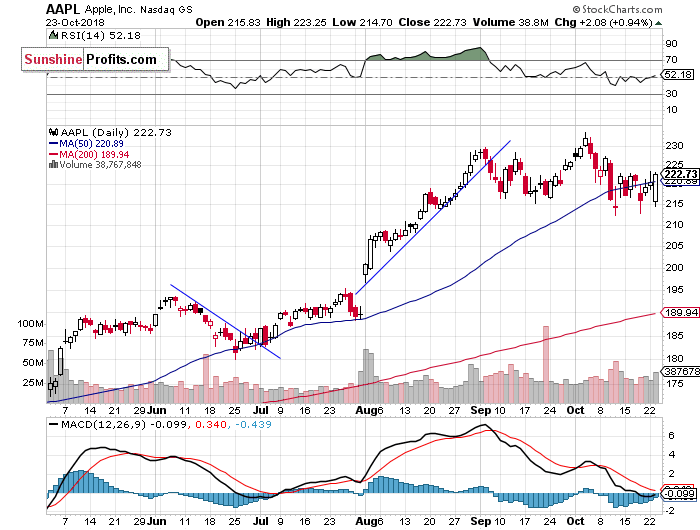Click the 30 level on RSI axis
The width and height of the screenshot is (700, 530).
point(671,93)
